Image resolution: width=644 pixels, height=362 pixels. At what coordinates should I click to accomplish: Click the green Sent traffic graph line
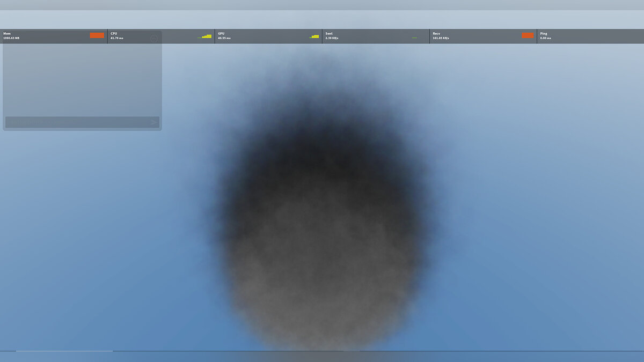point(414,38)
